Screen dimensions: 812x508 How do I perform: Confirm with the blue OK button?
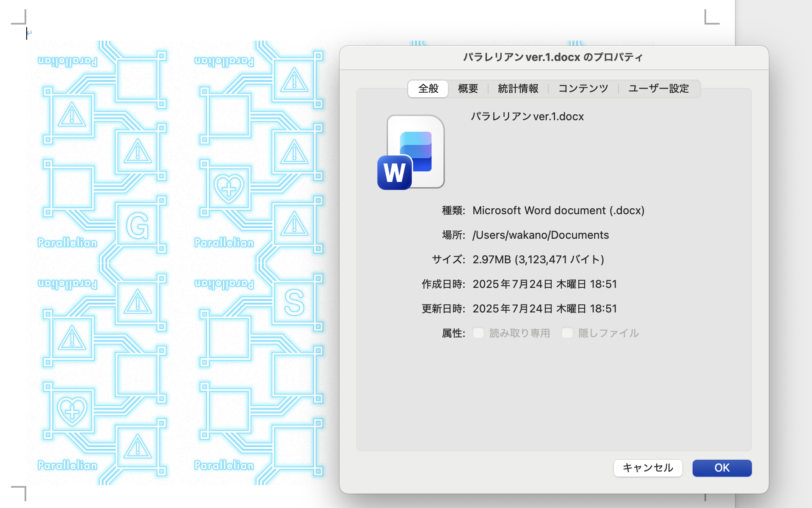click(x=722, y=468)
